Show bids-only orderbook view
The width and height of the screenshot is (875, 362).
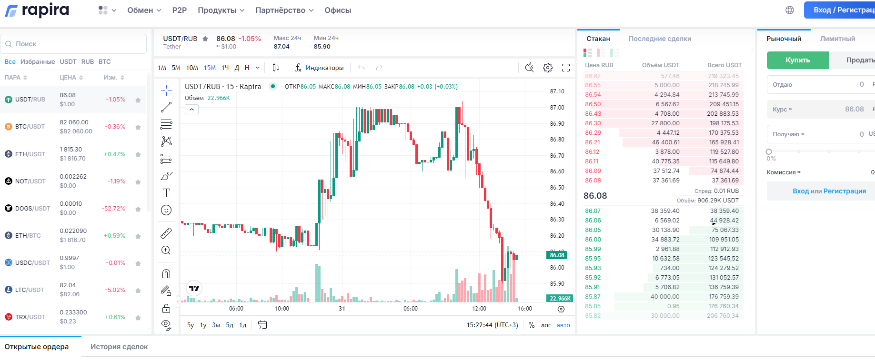point(614,53)
